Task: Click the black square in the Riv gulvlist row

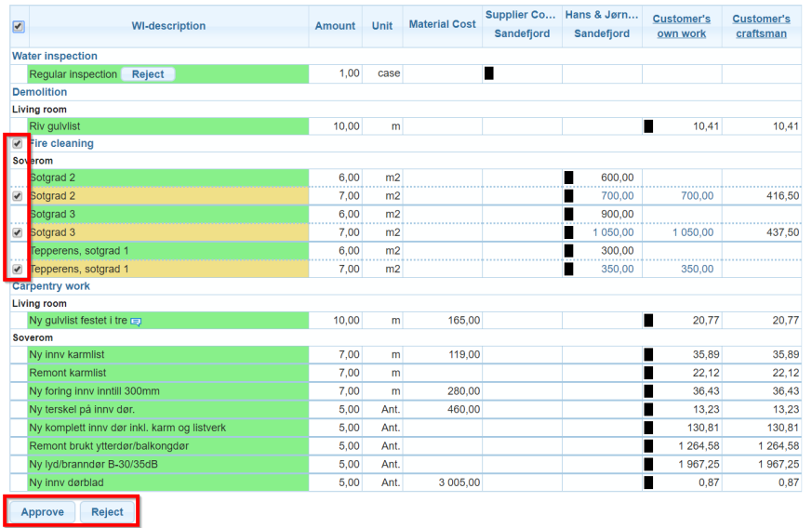Action: tap(648, 125)
